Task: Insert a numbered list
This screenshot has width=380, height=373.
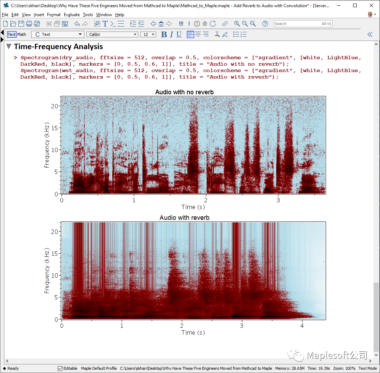Action: pos(244,34)
